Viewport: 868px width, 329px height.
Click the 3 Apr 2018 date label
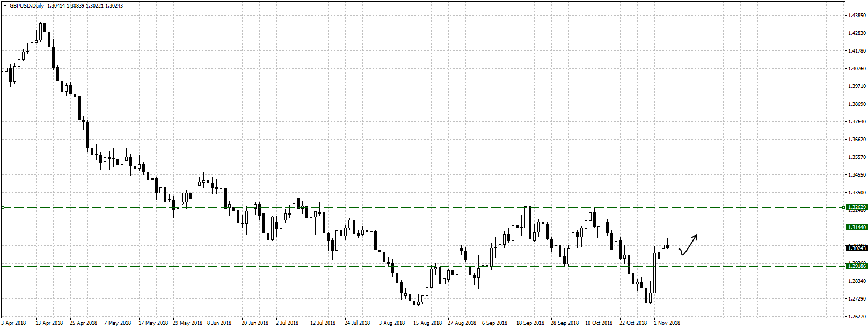[x=13, y=323]
